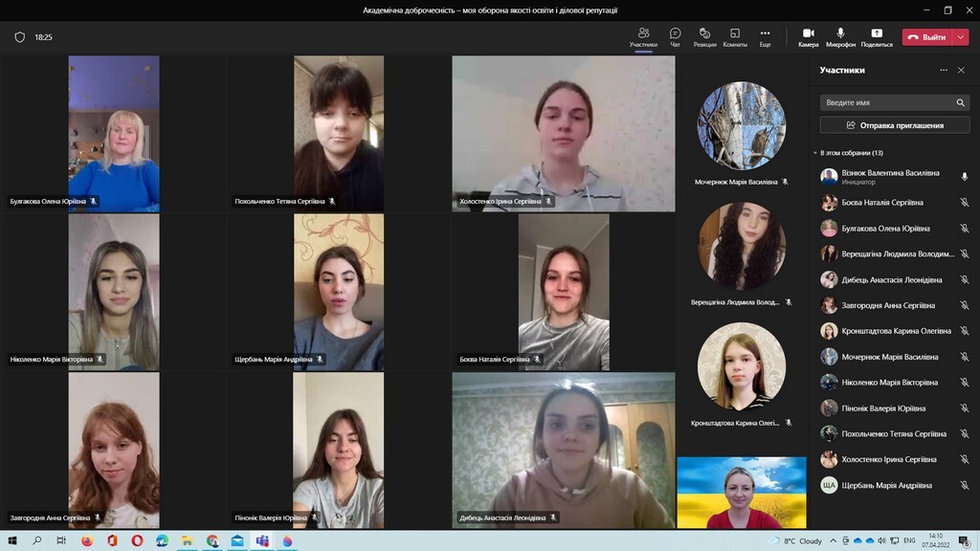This screenshot has height=551, width=980.
Task: Select the video tile labeled Завгородня Анна Сергіївна
Action: click(114, 451)
